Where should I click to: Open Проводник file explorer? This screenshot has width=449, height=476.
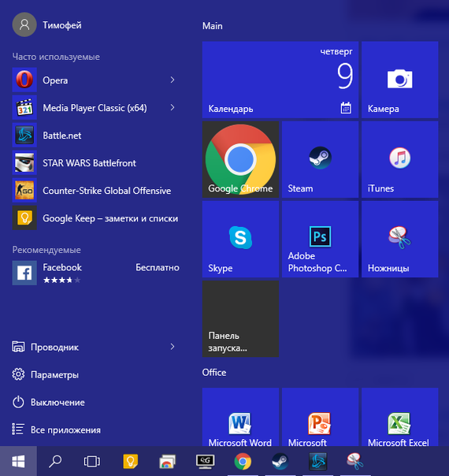pos(46,347)
